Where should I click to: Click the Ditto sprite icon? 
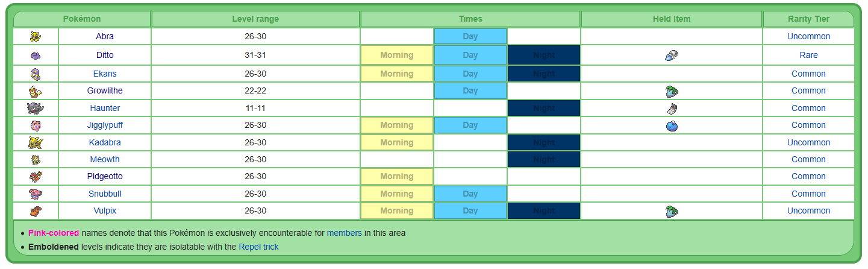click(x=36, y=55)
